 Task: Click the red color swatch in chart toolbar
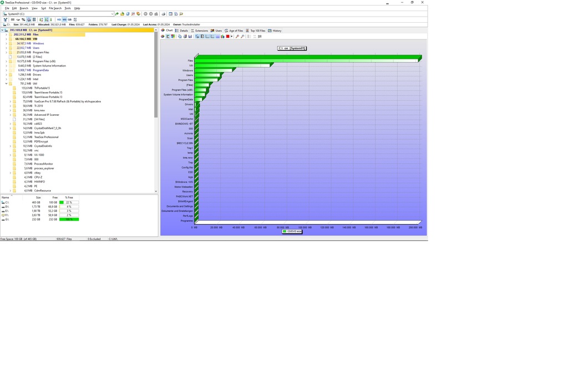click(227, 36)
